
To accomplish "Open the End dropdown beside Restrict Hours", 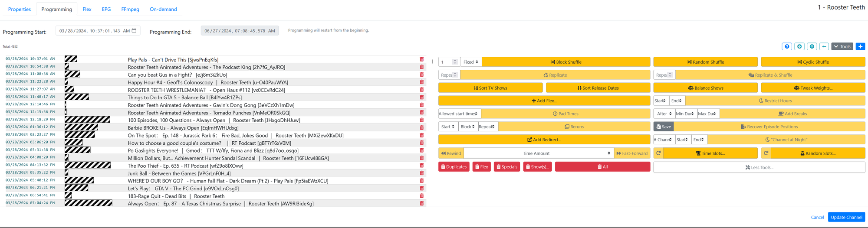I will pos(677,101).
